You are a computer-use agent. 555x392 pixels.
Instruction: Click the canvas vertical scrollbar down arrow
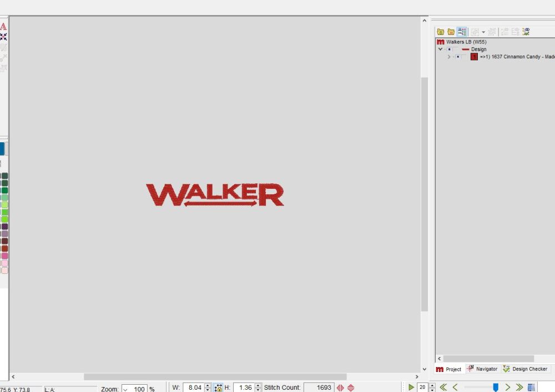pos(425,369)
